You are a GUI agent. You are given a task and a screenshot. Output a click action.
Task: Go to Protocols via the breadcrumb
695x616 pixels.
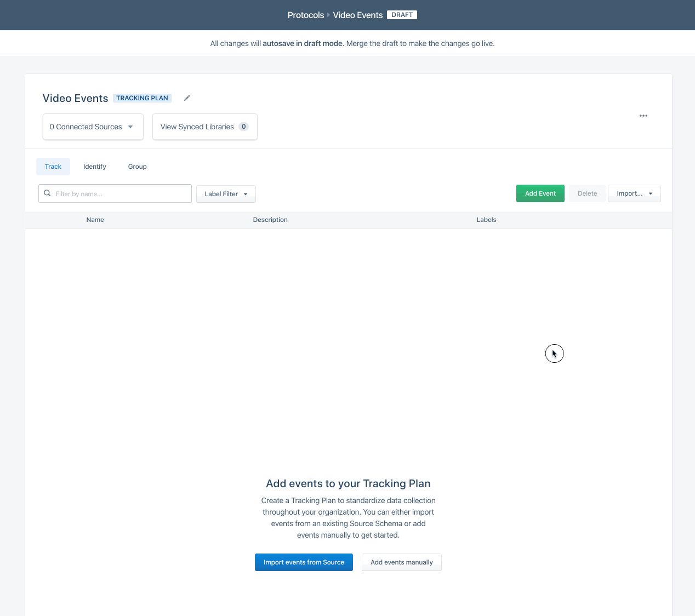pyautogui.click(x=305, y=15)
